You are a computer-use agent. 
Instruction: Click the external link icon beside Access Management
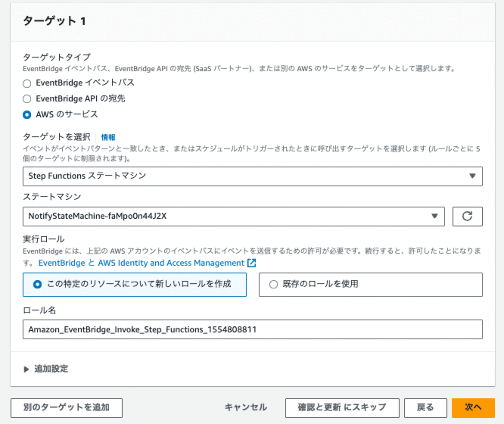pos(251,263)
